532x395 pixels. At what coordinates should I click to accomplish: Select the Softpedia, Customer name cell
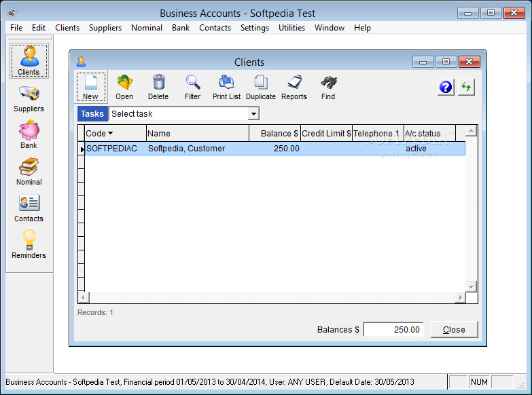[x=198, y=149]
